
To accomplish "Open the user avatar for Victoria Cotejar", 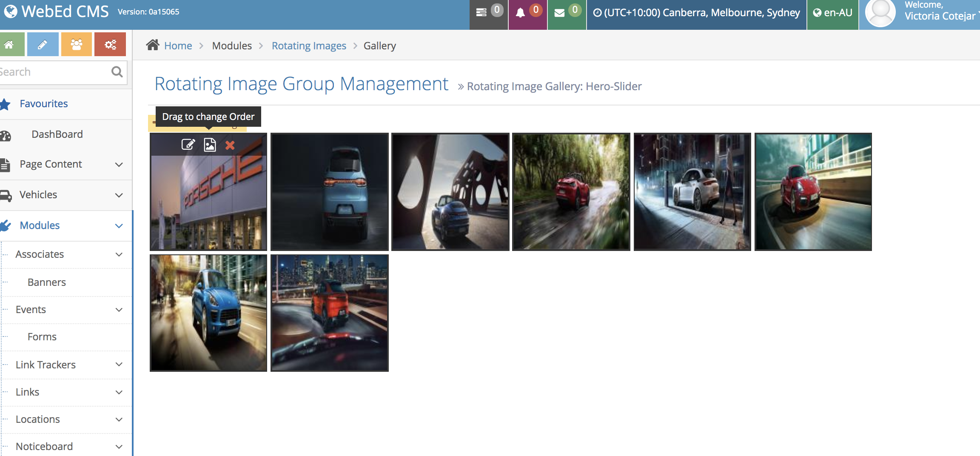I will pos(880,14).
